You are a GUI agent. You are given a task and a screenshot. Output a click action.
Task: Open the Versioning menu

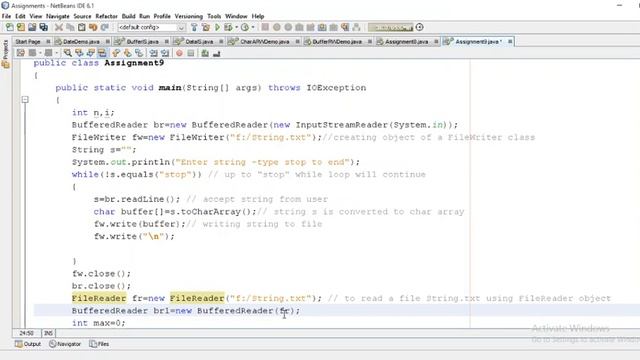[x=189, y=16]
